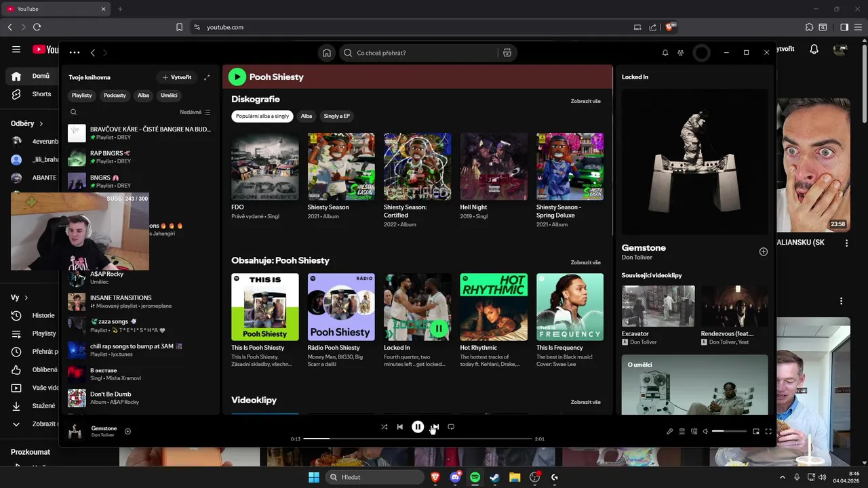The image size is (868, 488).
Task: Open YouTube hamburger menu
Action: coord(16,49)
